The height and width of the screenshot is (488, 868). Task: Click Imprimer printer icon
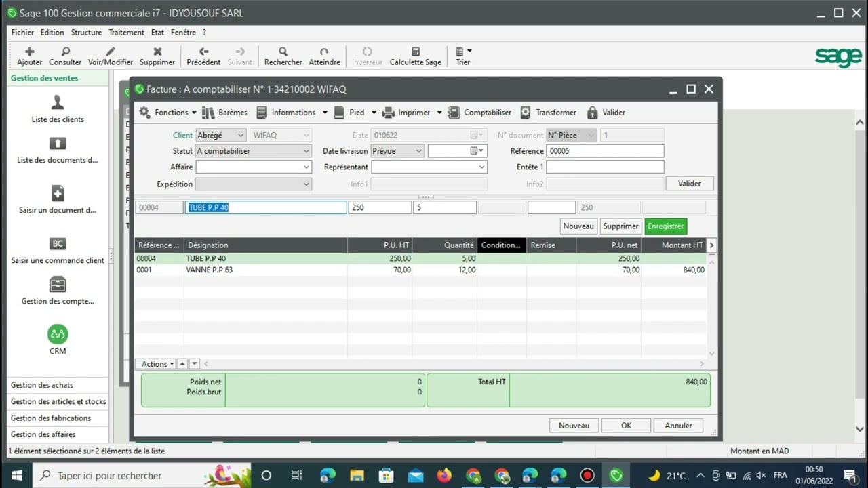coord(389,113)
